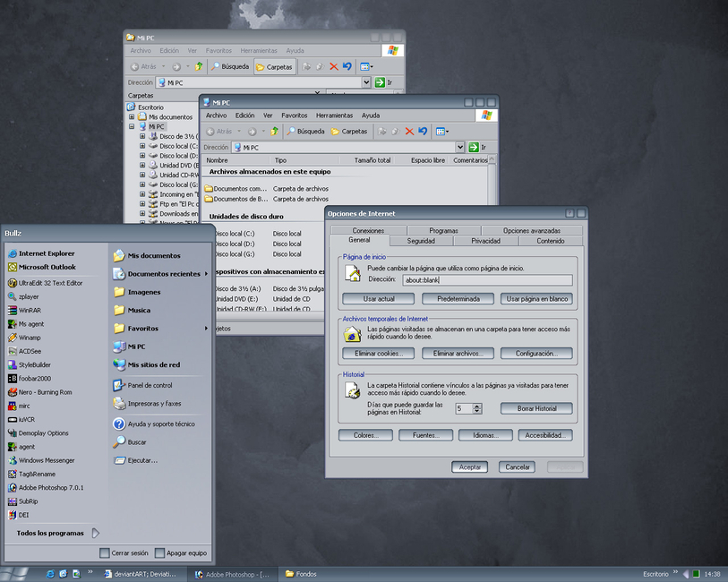Click Usar actual button

(x=379, y=299)
